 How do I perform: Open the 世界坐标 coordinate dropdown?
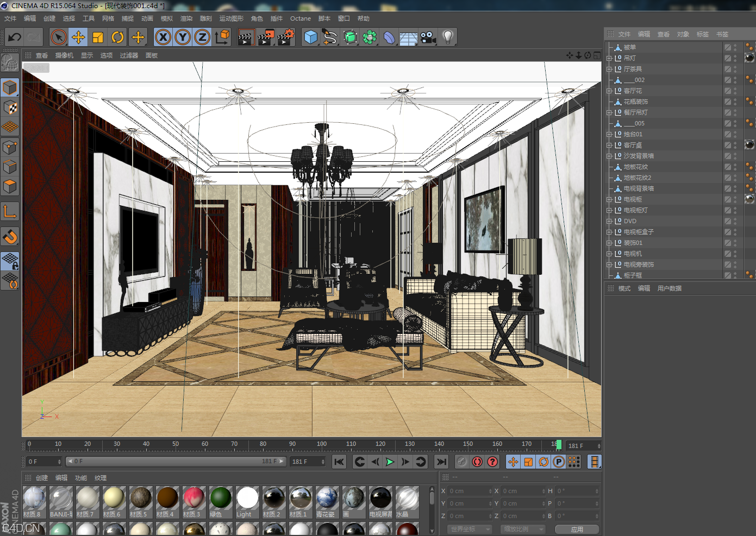pos(468,529)
